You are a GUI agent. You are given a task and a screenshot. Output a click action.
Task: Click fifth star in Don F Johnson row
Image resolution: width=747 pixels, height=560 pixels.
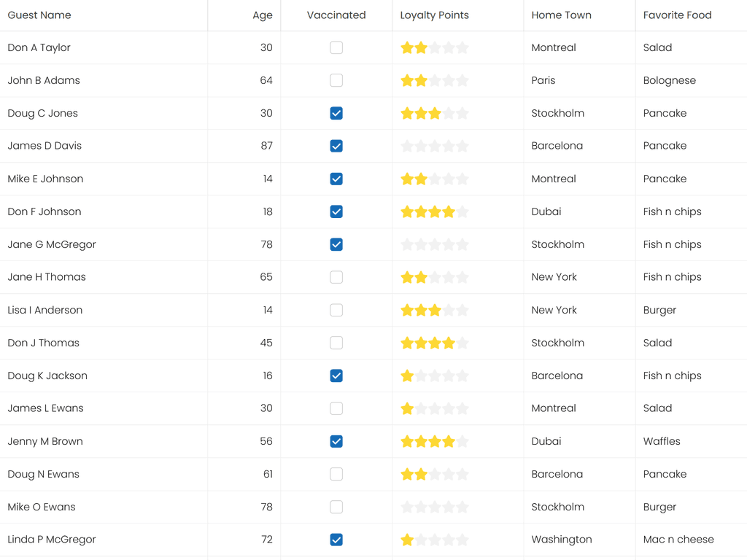tap(462, 212)
